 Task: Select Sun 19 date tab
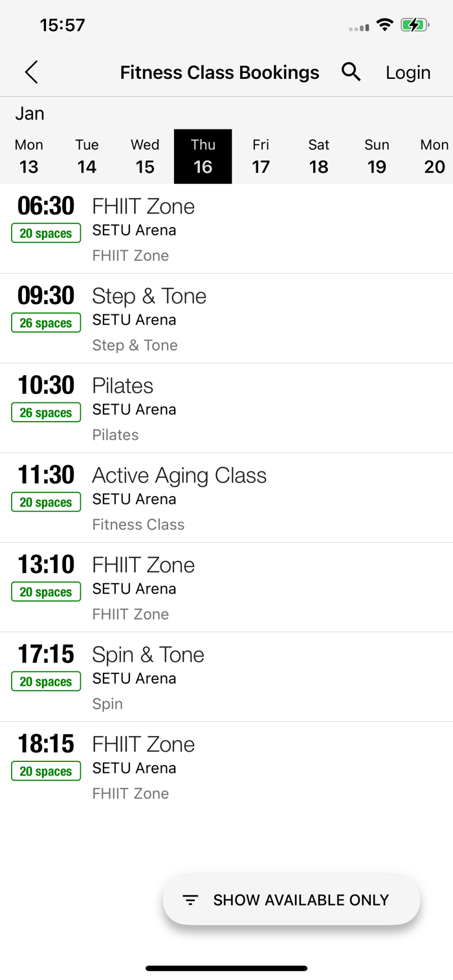tap(377, 157)
